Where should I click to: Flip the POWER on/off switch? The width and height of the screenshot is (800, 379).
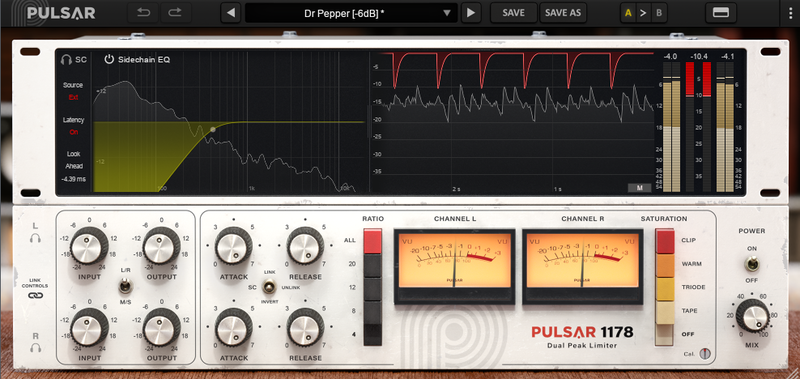[x=751, y=264]
